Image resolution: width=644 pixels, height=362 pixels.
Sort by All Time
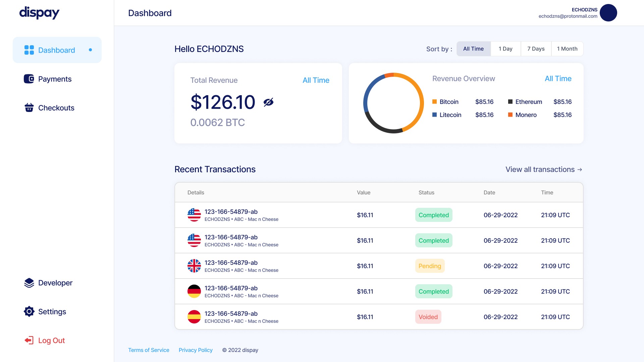point(473,49)
